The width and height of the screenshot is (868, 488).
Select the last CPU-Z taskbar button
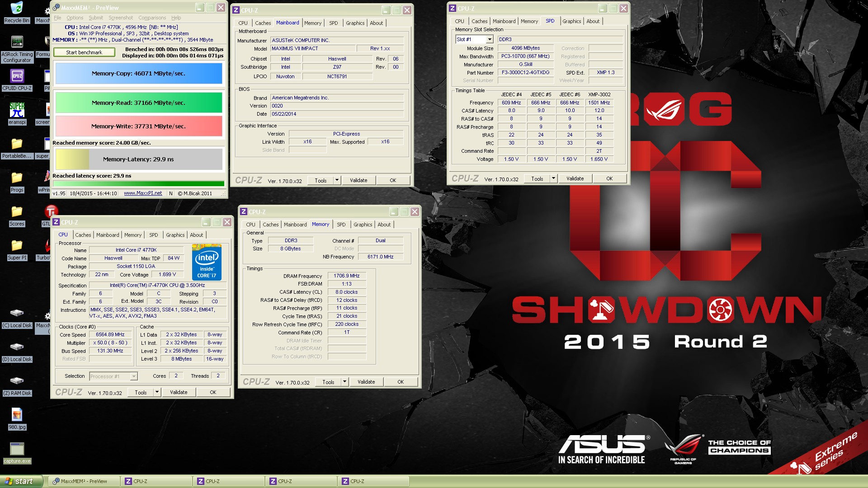(x=373, y=481)
